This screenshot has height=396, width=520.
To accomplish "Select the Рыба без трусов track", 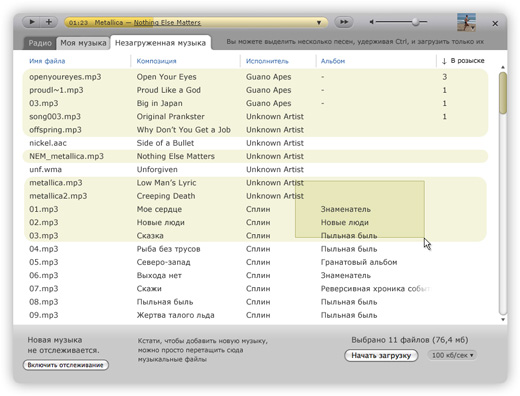I will [168, 249].
